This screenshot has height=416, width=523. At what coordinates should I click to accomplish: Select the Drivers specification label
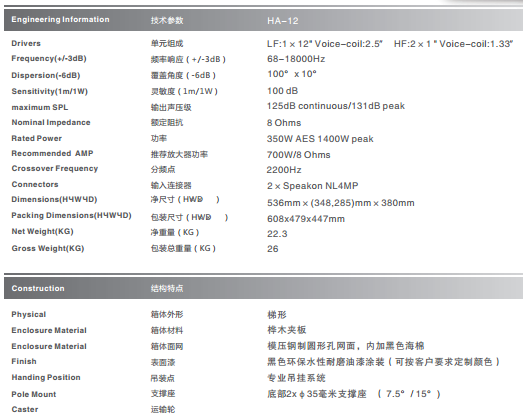26,43
